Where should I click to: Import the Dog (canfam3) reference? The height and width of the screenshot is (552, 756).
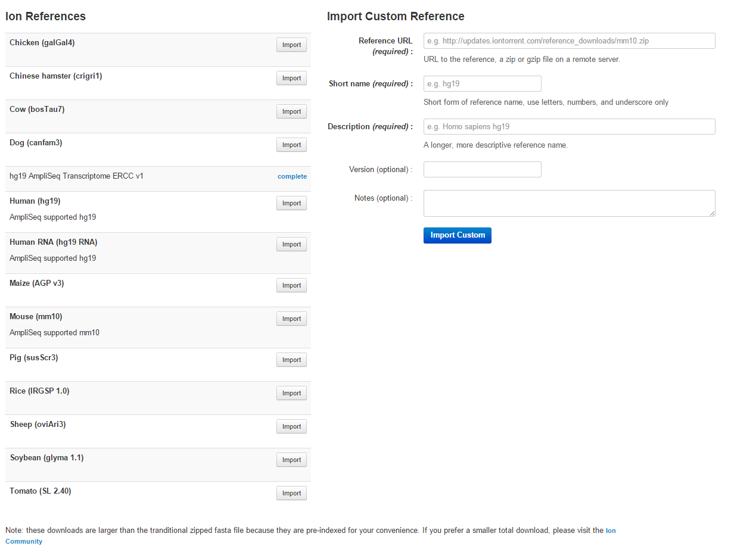(291, 145)
